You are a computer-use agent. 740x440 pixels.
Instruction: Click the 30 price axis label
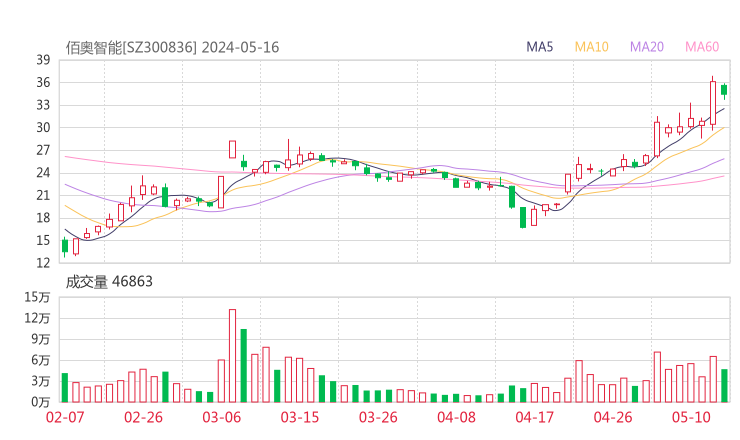click(43, 127)
